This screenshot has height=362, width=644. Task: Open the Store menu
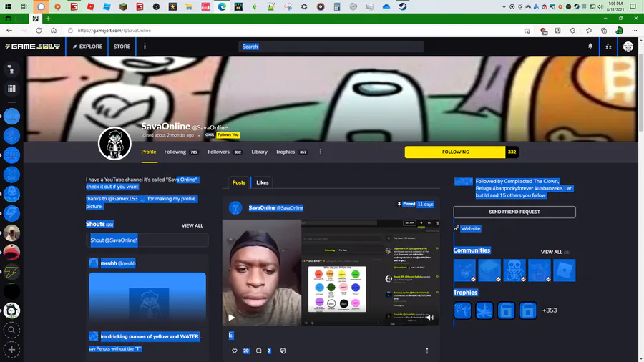(122, 47)
